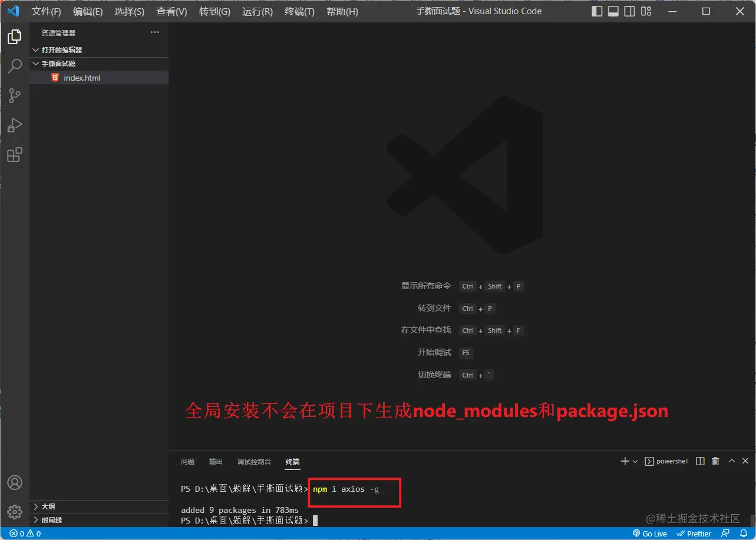Select the powershell terminal label
Image resolution: width=756 pixels, height=540 pixels.
tap(667, 461)
